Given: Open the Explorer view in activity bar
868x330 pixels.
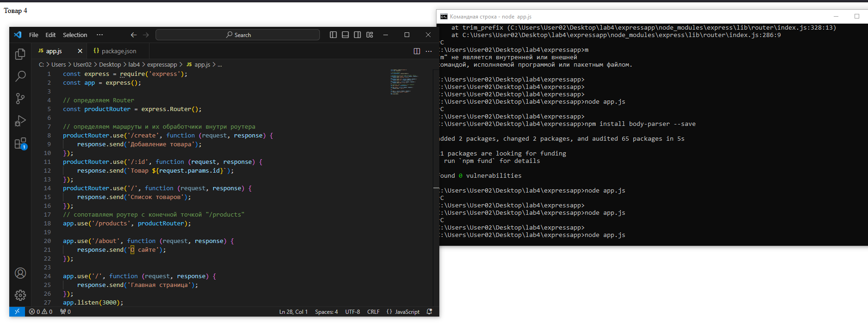Looking at the screenshot, I should 20,54.
